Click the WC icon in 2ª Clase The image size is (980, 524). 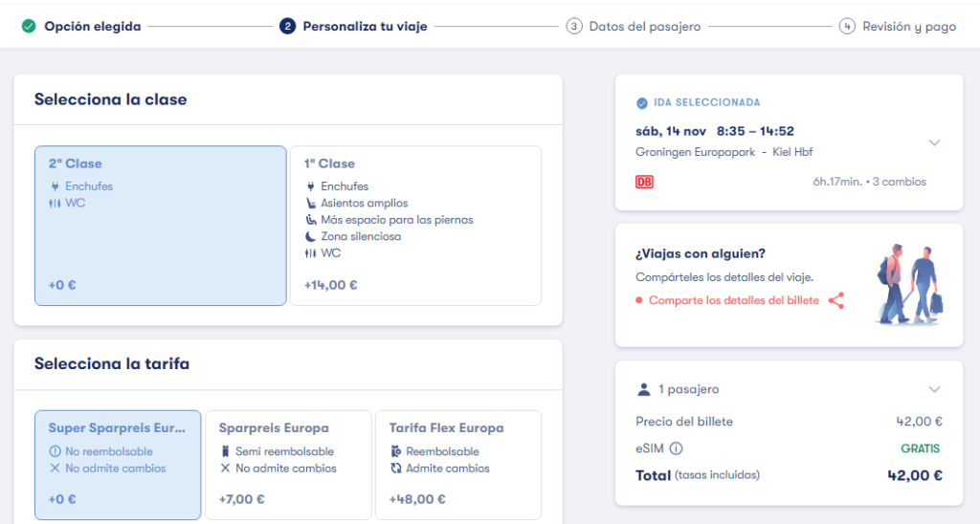[x=55, y=203]
